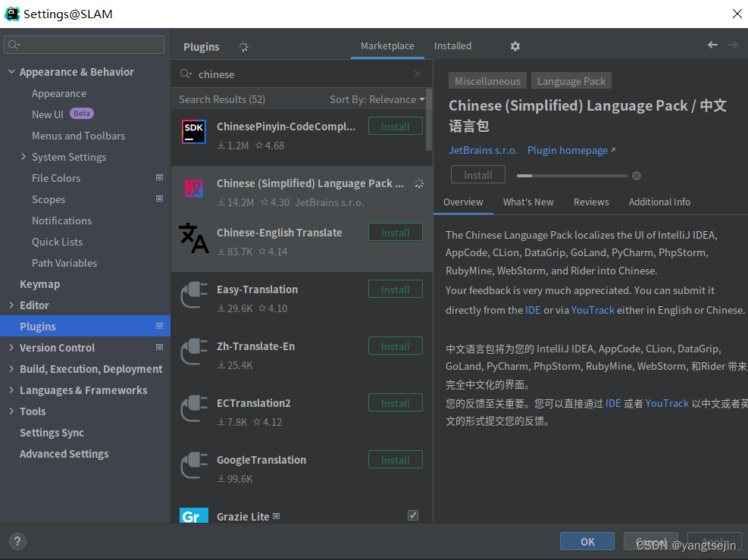This screenshot has height=560, width=748.
Task: Click the settings search magnifier icon
Action: tap(14, 45)
